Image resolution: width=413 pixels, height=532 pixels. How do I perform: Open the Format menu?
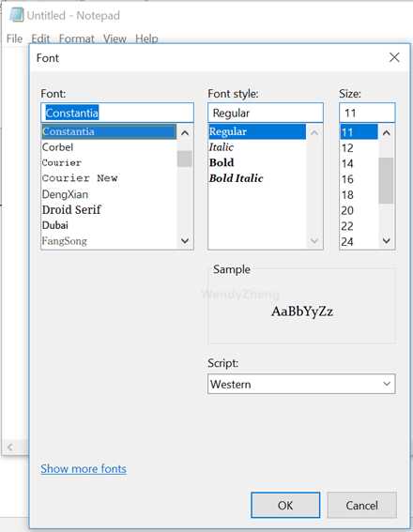tap(76, 38)
